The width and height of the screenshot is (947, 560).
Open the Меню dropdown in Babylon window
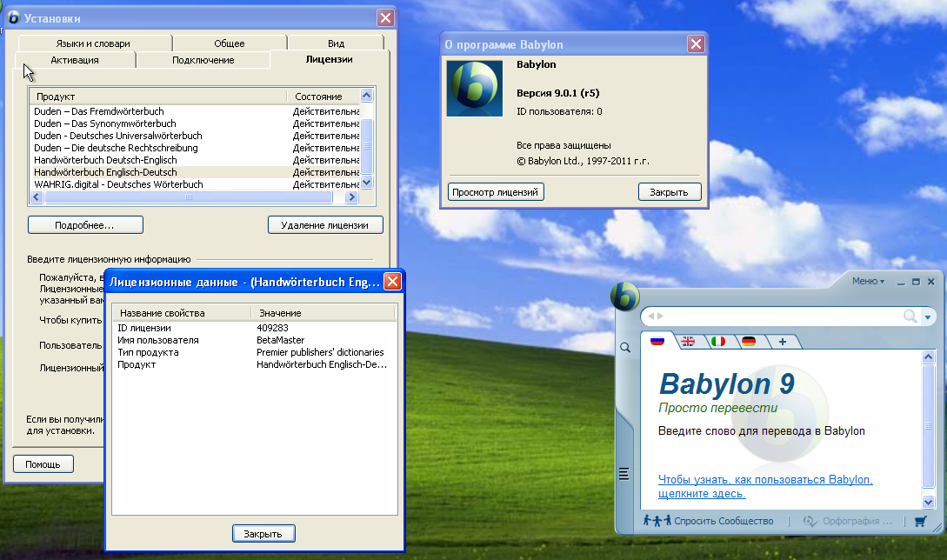click(868, 281)
